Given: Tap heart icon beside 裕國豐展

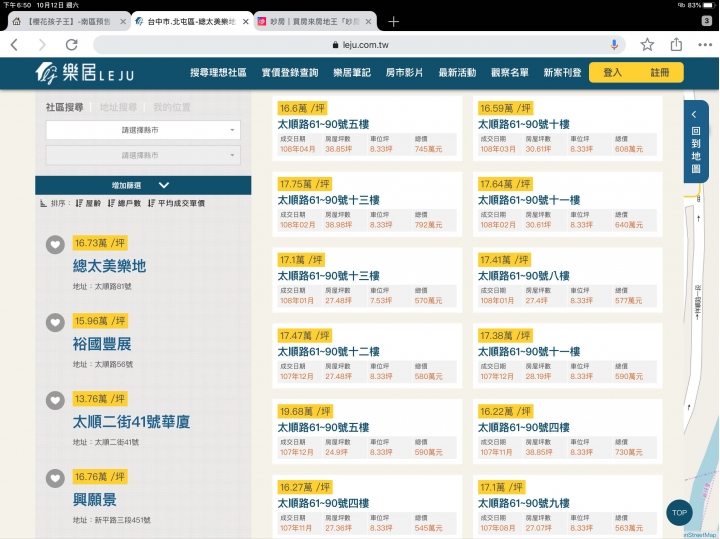Looking at the screenshot, I should [x=55, y=322].
